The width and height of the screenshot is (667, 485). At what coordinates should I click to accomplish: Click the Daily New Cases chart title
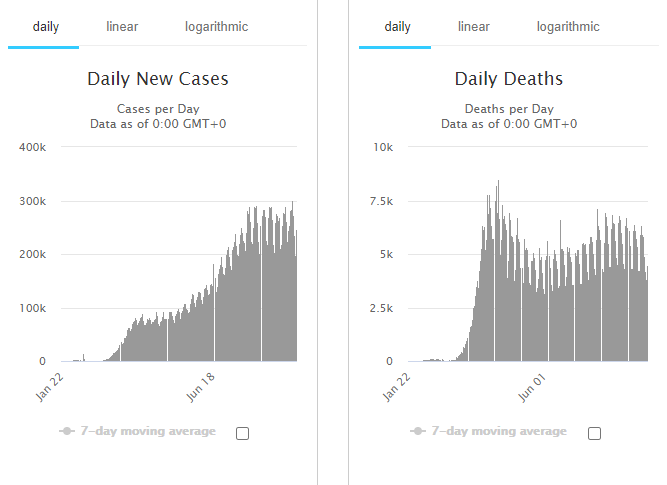[x=158, y=79]
